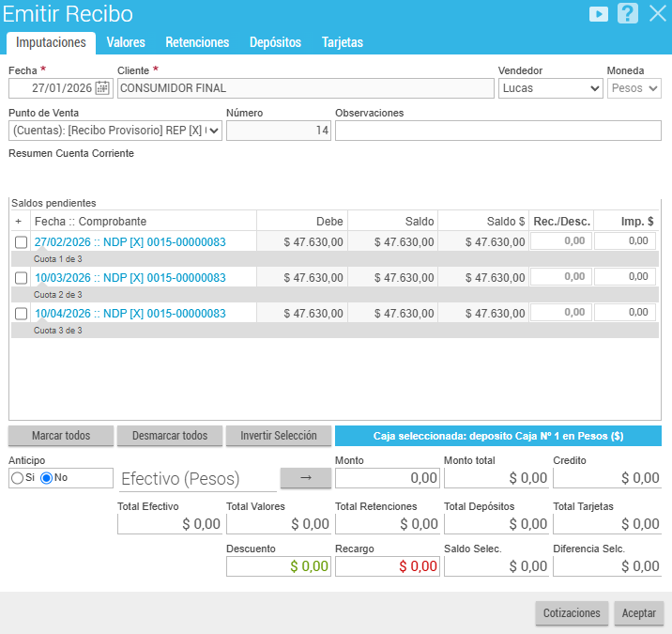Close the Emitir Recibo window
Image resolution: width=672 pixels, height=634 pixels.
click(657, 14)
